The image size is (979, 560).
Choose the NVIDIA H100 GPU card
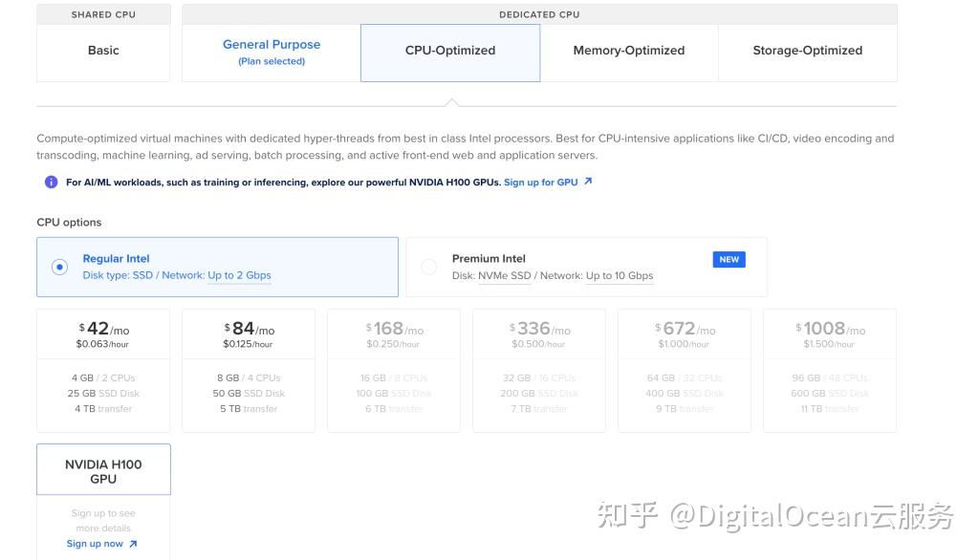[103, 468]
